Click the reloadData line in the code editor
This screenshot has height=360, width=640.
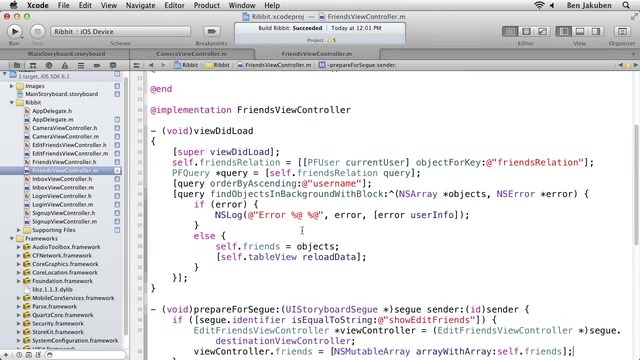(x=291, y=257)
